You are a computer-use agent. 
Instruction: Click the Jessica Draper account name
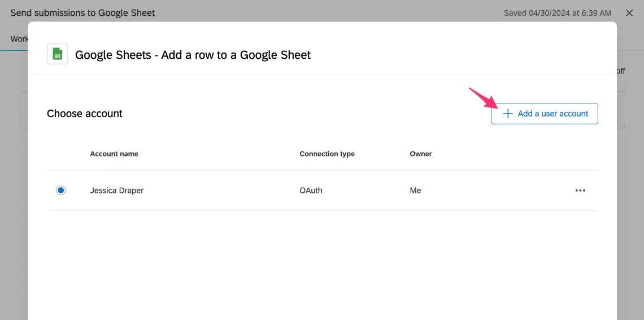click(x=116, y=191)
